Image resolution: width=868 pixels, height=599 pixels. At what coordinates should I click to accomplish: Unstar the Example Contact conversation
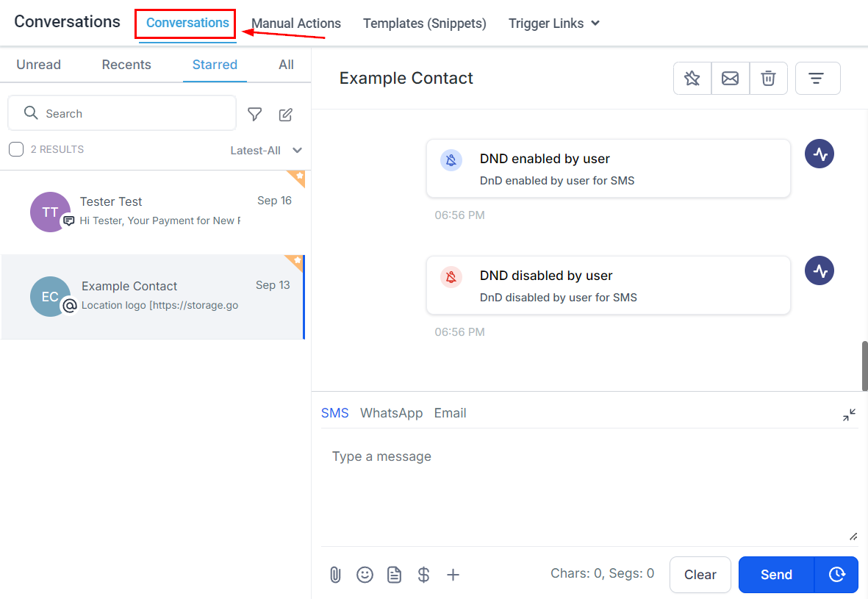point(692,78)
